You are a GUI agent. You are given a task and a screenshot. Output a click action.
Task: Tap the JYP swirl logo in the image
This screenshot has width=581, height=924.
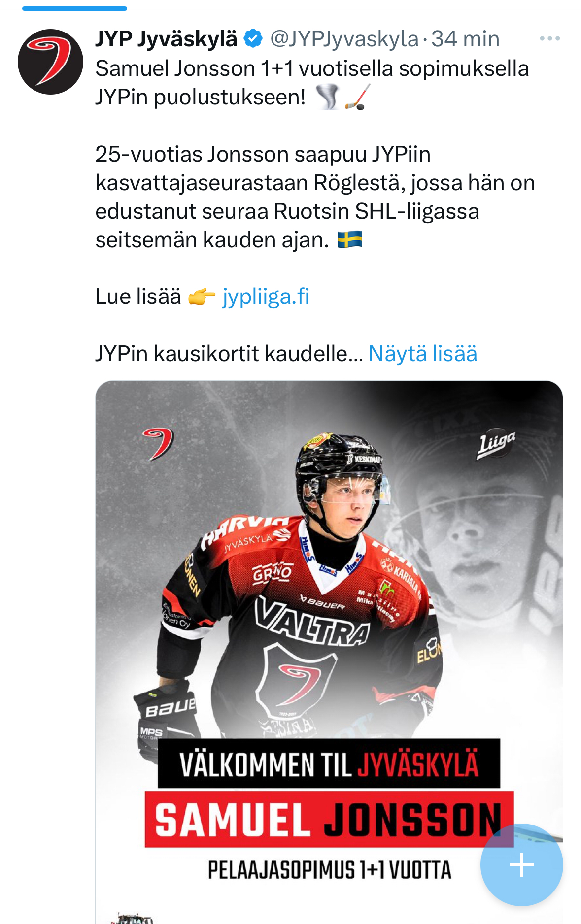tap(159, 443)
